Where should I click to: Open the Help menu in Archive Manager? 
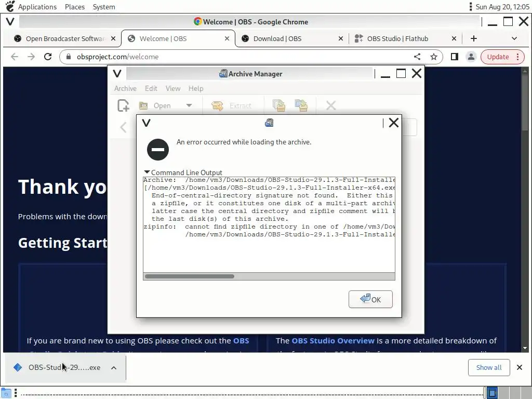[x=196, y=88]
